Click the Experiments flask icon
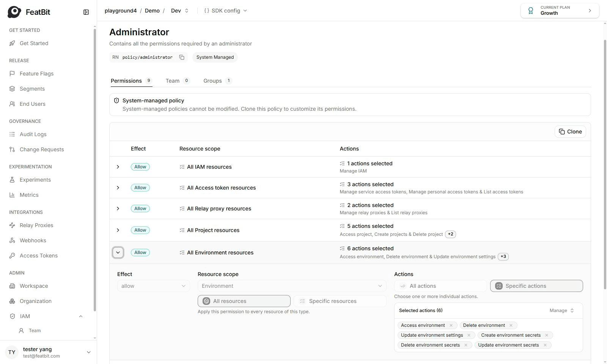The width and height of the screenshot is (607, 364). tap(12, 180)
